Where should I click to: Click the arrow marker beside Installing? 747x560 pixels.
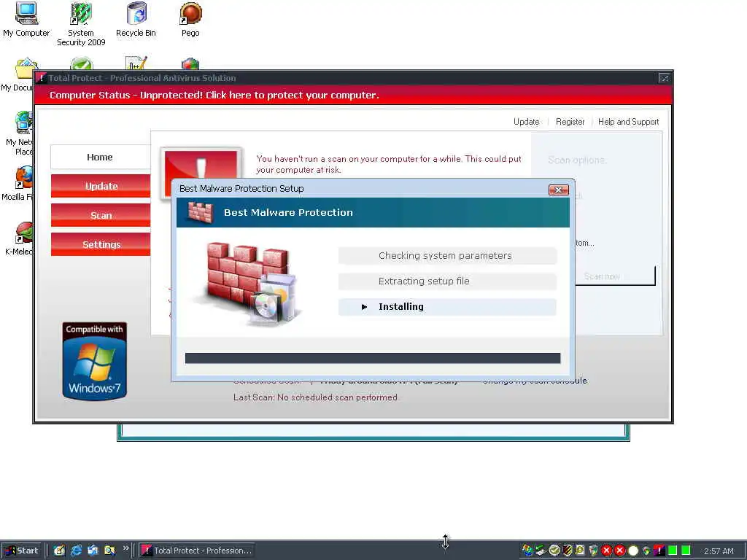(x=365, y=307)
